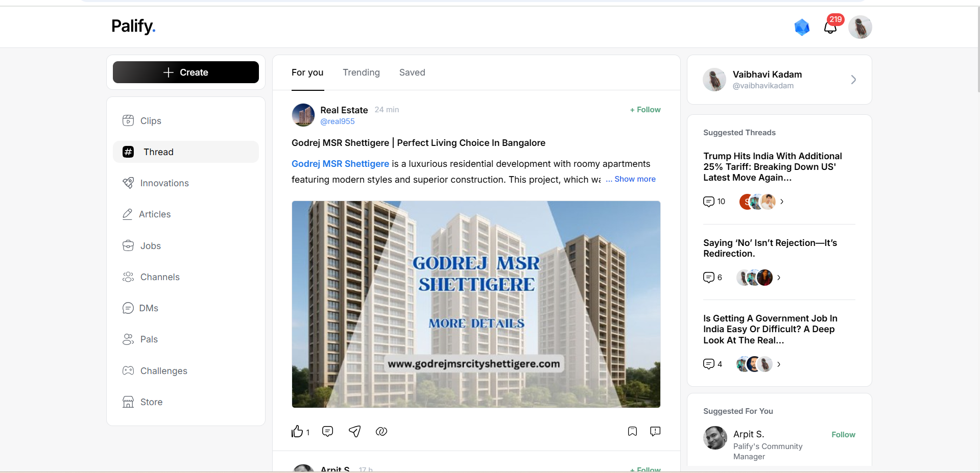Click the blue gem icon in header

click(x=802, y=27)
